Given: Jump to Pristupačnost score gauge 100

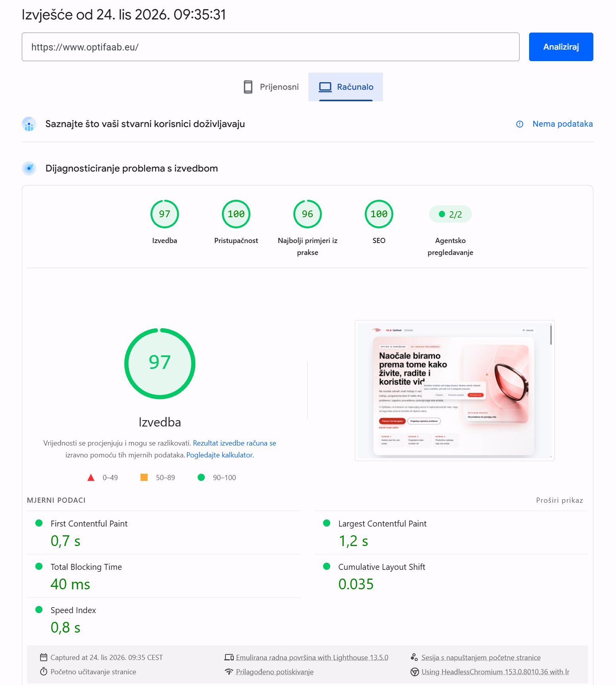Looking at the screenshot, I should [236, 214].
